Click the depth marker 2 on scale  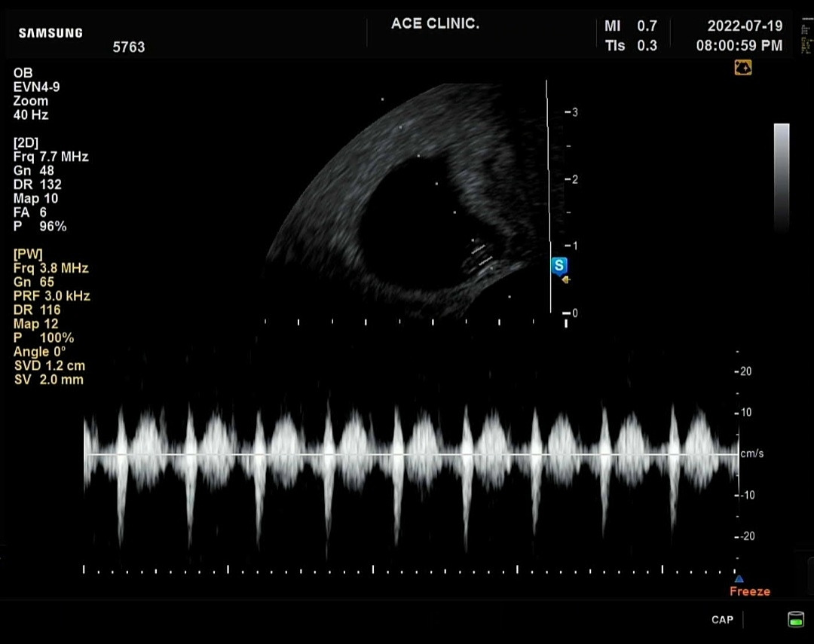[574, 179]
